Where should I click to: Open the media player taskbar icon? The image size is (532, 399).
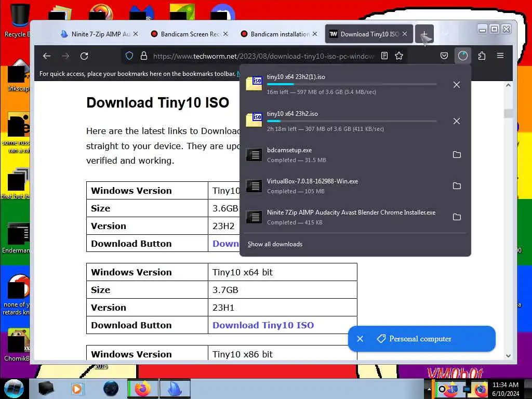click(77, 389)
